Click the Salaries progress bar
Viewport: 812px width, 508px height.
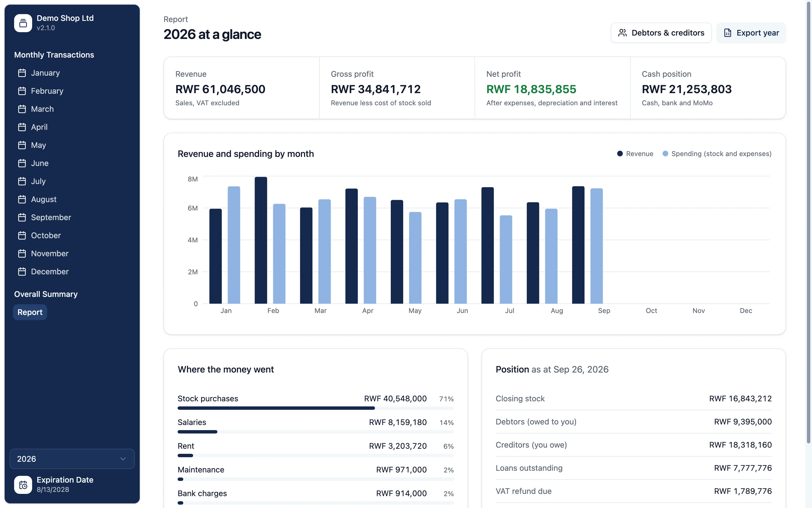[315, 432]
